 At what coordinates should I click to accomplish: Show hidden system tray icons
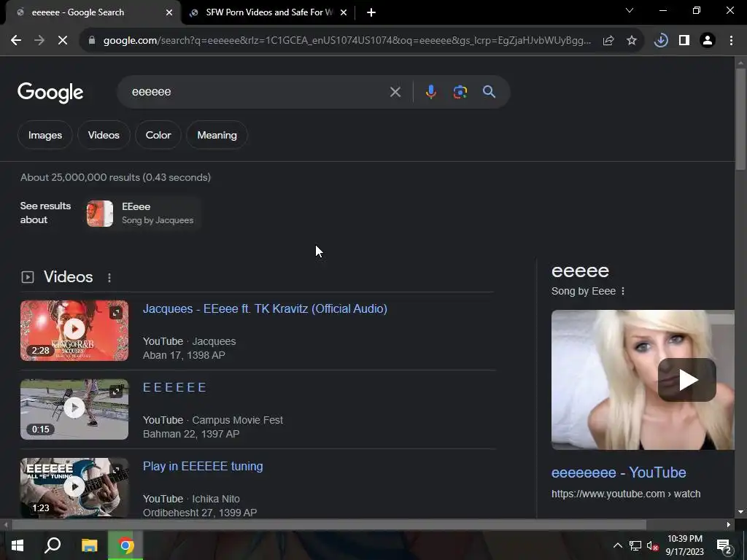[x=617, y=545]
